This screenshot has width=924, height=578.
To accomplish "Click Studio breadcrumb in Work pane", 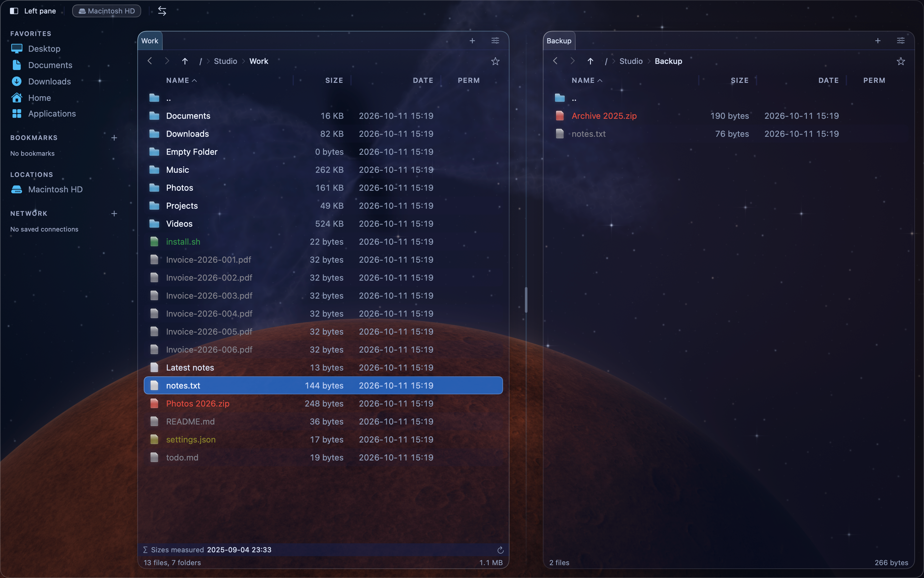I will point(225,61).
